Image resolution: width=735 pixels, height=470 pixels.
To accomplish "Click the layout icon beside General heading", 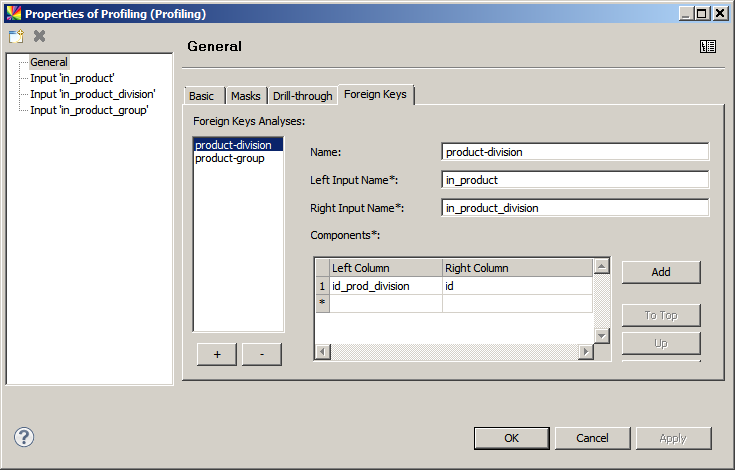I will coord(708,46).
